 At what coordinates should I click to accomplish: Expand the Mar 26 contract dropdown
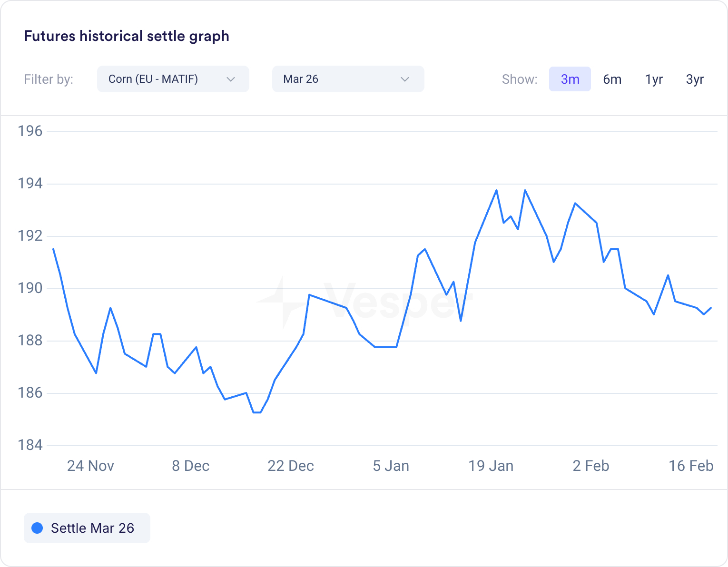point(347,79)
